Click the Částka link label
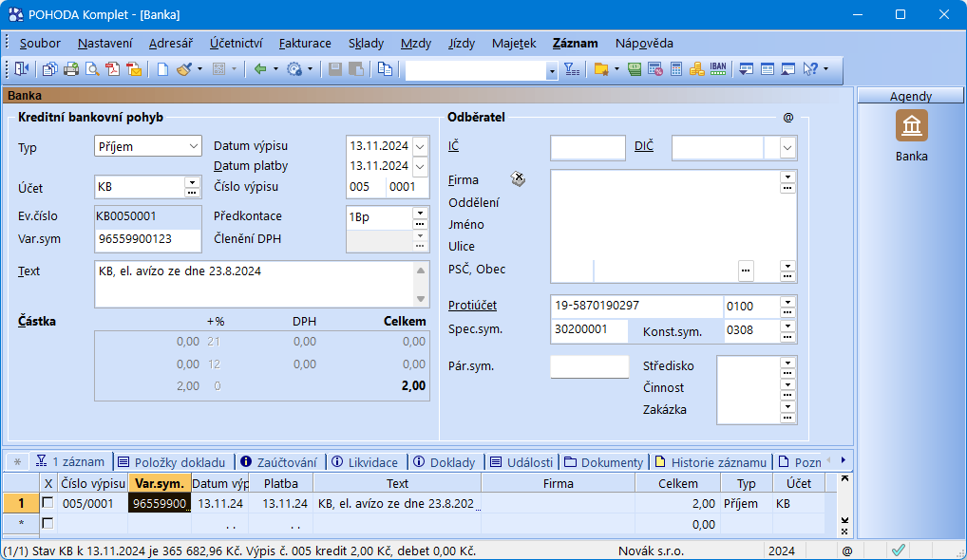967x560 pixels. (37, 321)
